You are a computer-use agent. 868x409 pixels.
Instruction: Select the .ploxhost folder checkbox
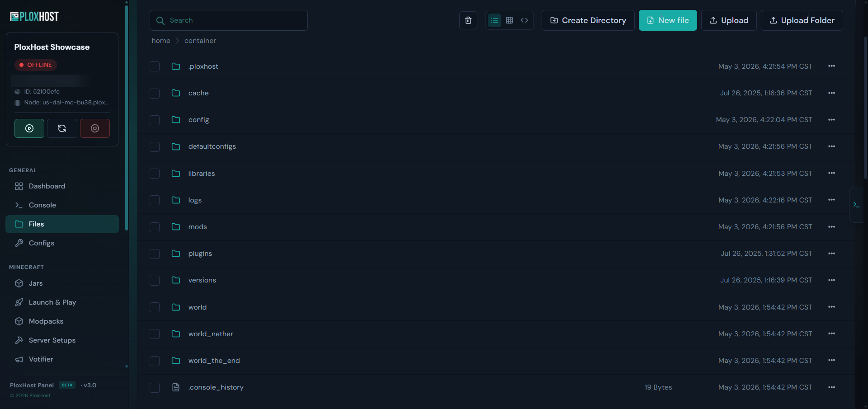155,66
